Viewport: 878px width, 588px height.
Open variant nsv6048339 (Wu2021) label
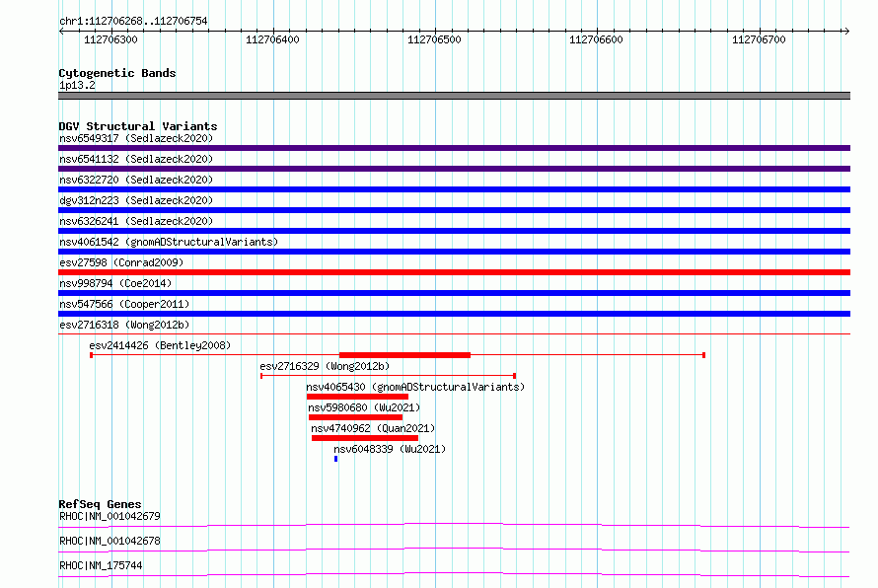(x=390, y=449)
